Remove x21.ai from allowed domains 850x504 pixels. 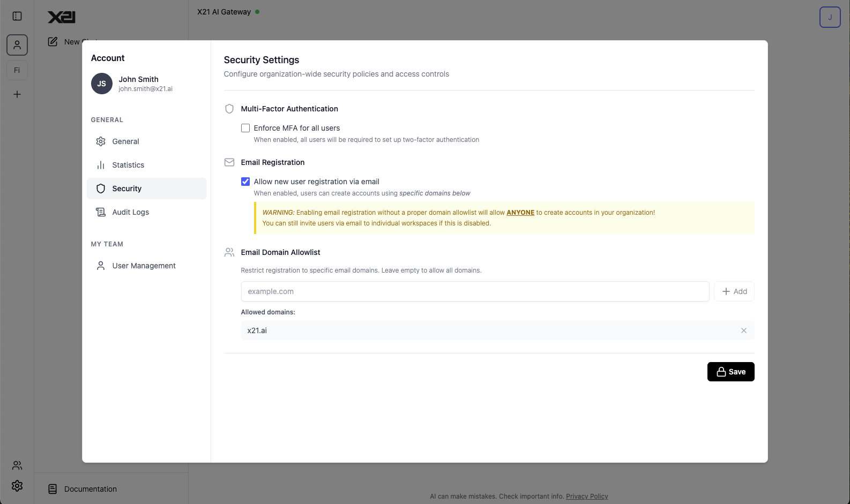[x=743, y=330]
